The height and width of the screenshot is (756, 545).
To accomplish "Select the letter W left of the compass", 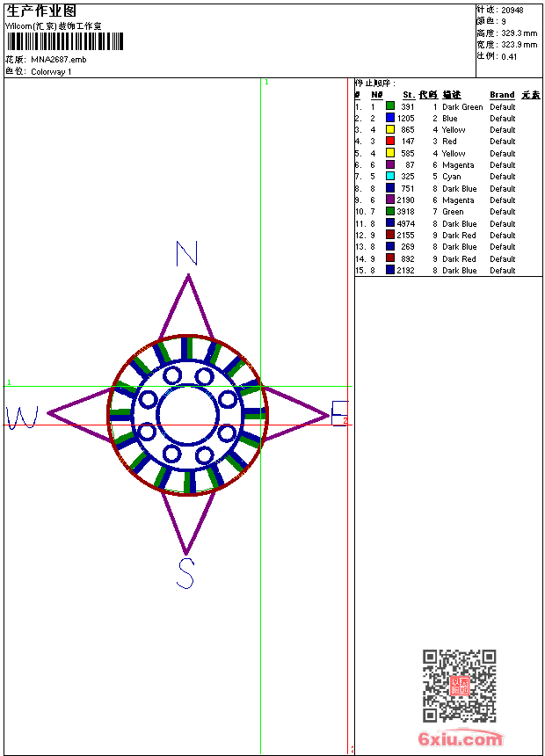I will 21,418.
